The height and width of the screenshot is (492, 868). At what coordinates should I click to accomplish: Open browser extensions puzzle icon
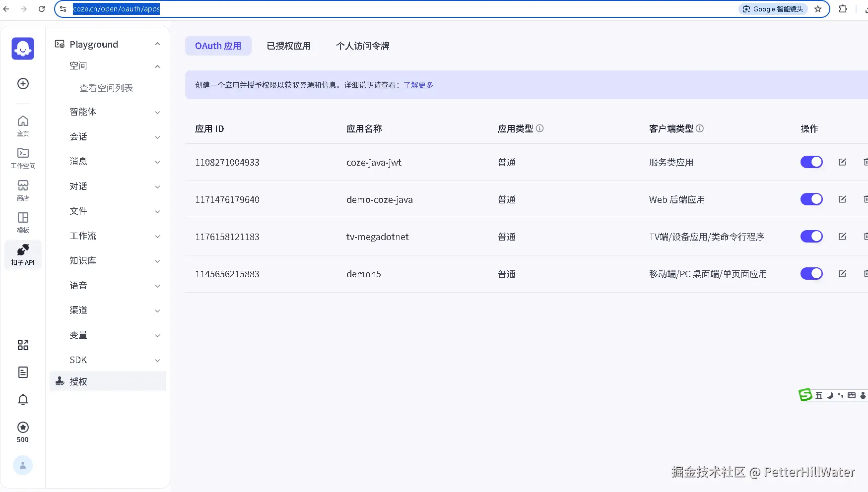coord(843,9)
